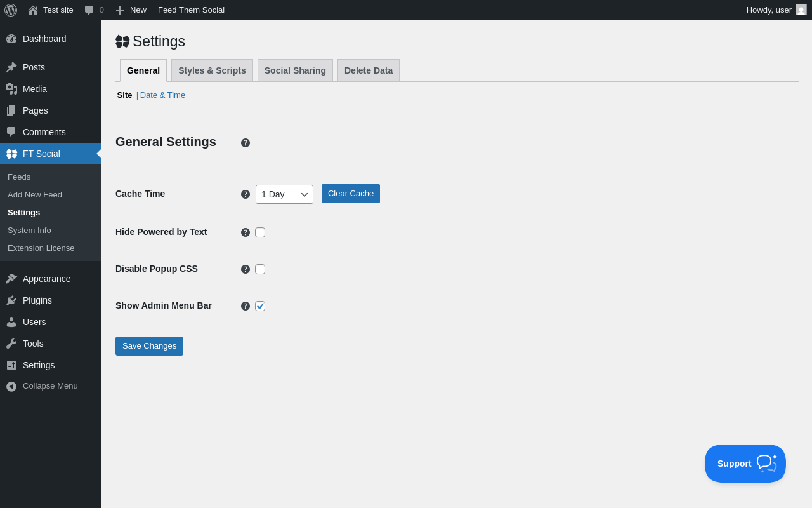Open the Cache Time dropdown

[284, 194]
